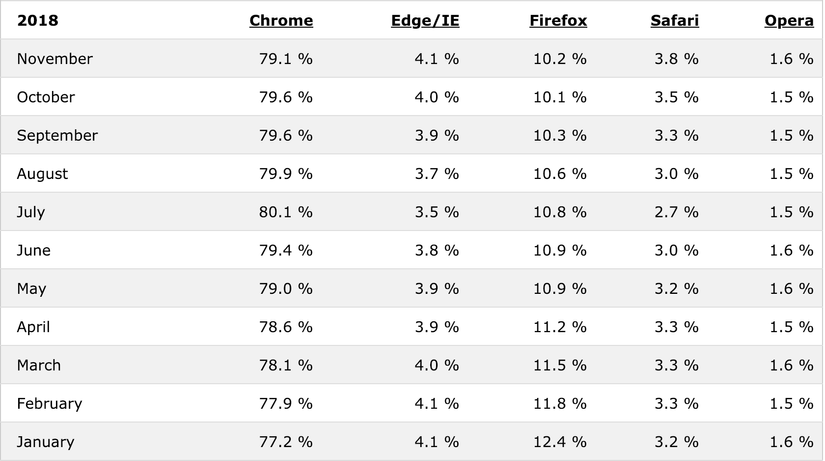
Task: Click the April row label
Action: [33, 327]
